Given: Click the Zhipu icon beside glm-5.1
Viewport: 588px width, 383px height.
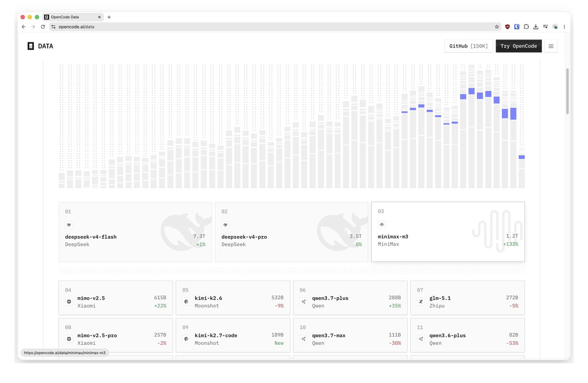Looking at the screenshot, I should (421, 302).
